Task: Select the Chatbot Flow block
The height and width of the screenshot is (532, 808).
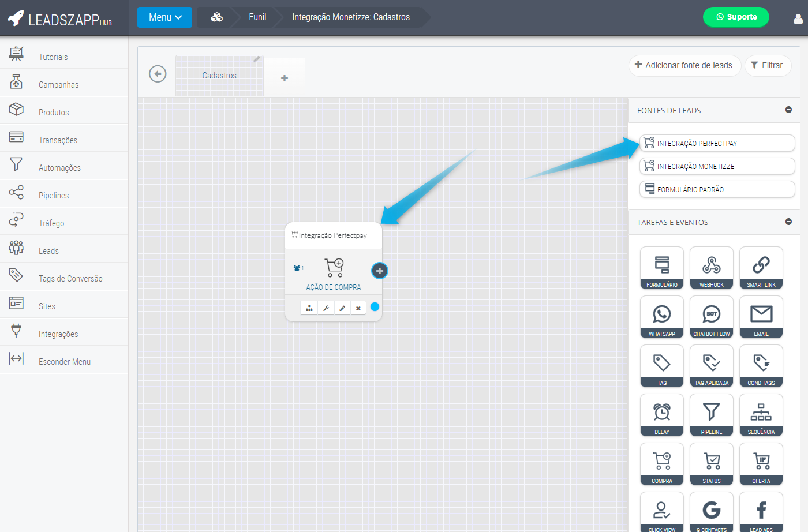Action: [x=711, y=317]
